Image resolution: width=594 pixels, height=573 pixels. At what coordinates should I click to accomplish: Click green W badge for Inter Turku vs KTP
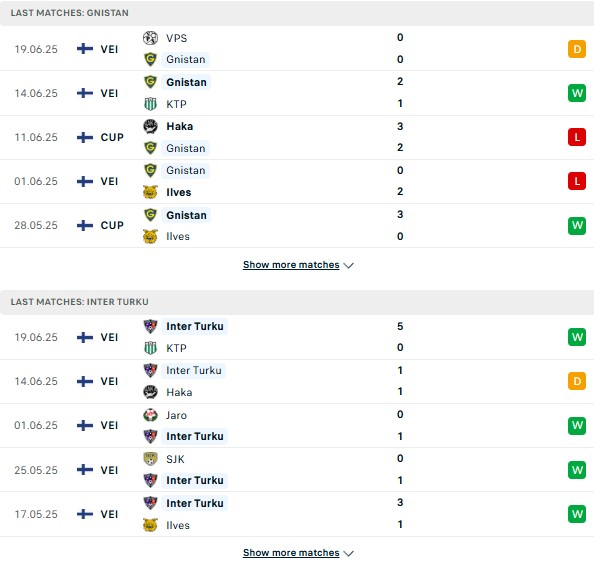[x=577, y=337]
